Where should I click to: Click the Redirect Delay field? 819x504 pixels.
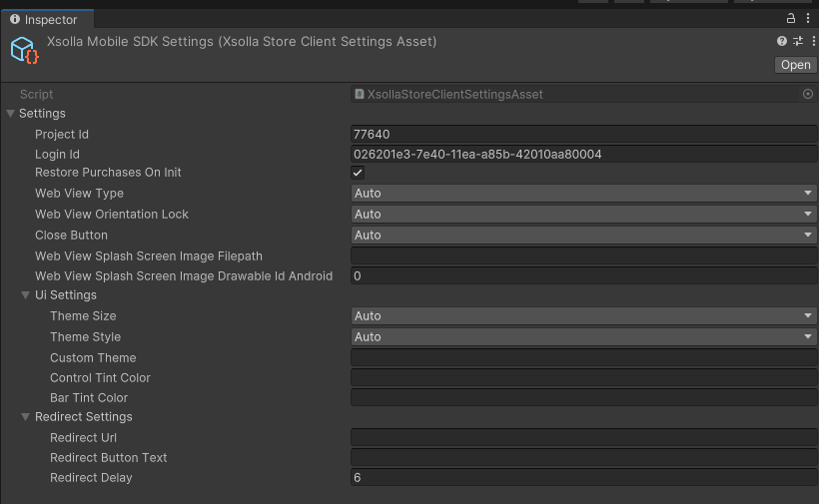(584, 477)
